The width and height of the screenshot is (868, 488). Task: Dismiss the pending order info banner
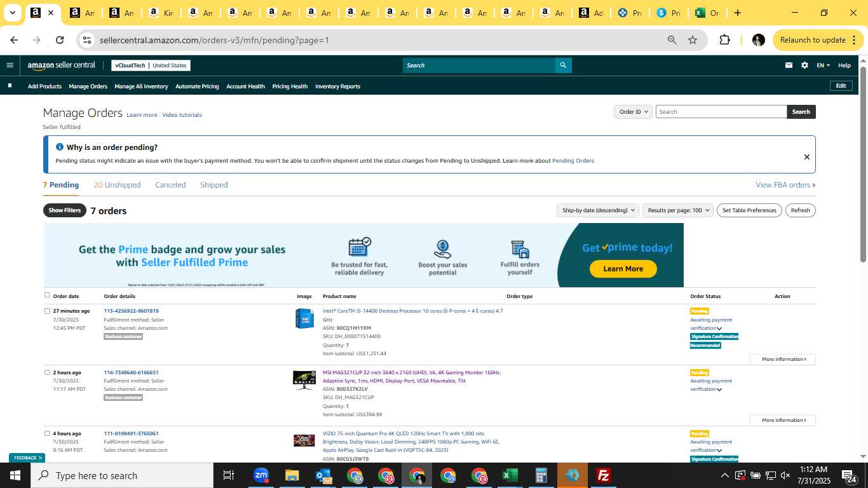coord(806,157)
